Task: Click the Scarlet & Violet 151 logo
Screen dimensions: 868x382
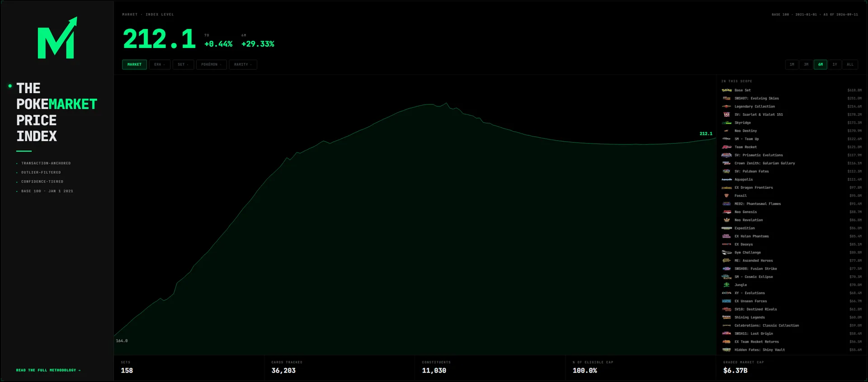Action: click(x=726, y=115)
